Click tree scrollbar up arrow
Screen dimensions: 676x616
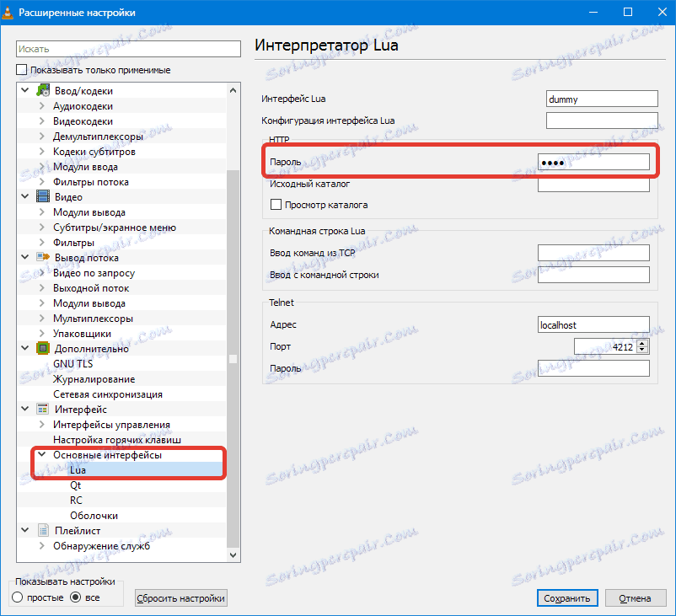(x=233, y=89)
